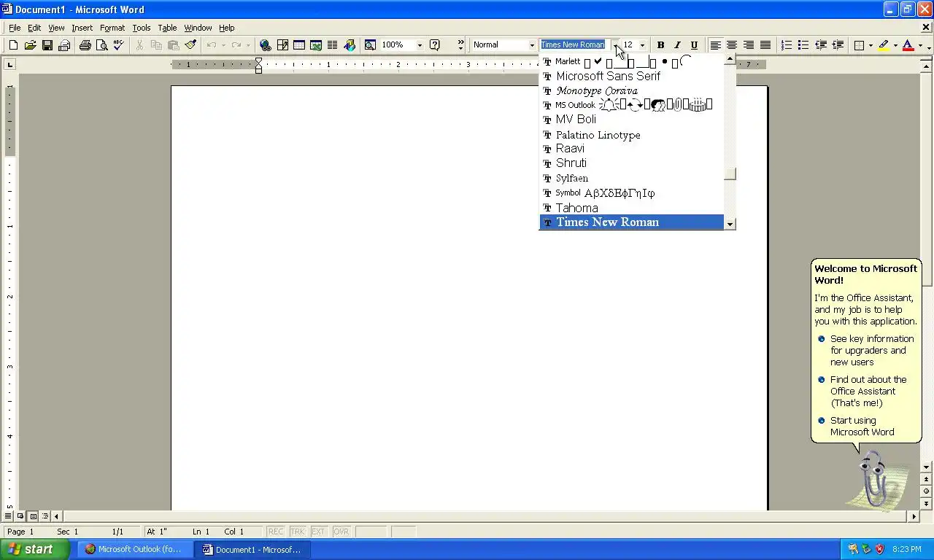The width and height of the screenshot is (934, 560).
Task: Open the File menu
Action: coord(15,28)
